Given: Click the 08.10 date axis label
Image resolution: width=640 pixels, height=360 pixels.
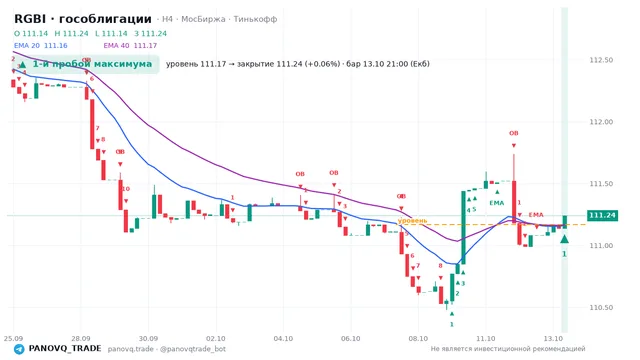Looking at the screenshot, I should (x=418, y=339).
